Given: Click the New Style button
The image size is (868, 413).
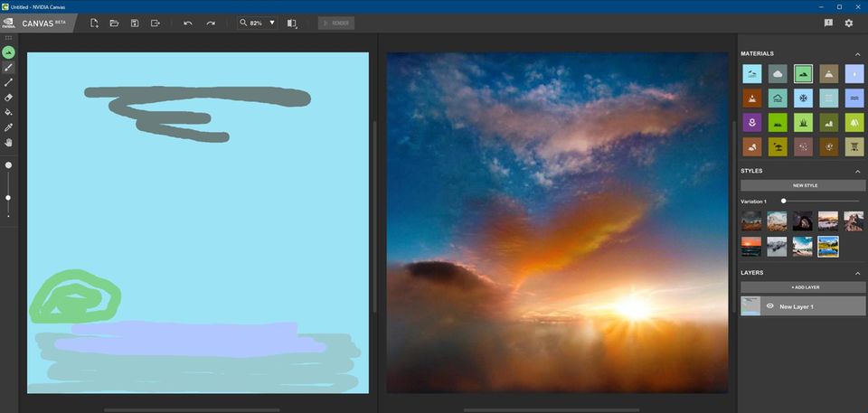Looking at the screenshot, I should coord(803,185).
